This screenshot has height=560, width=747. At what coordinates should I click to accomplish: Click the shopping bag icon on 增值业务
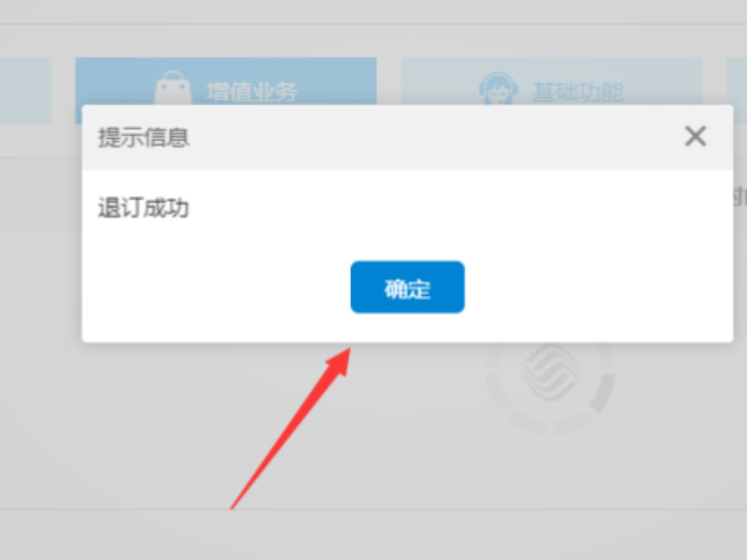pos(173,87)
